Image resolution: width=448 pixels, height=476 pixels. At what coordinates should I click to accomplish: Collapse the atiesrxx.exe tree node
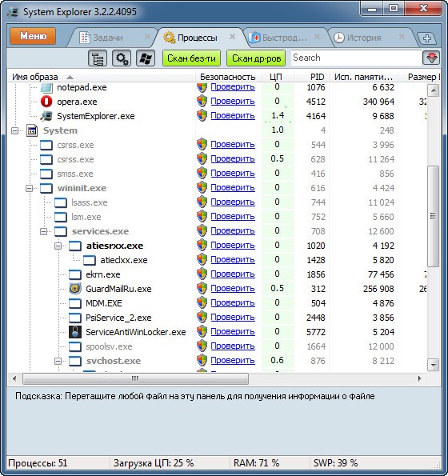pos(58,246)
